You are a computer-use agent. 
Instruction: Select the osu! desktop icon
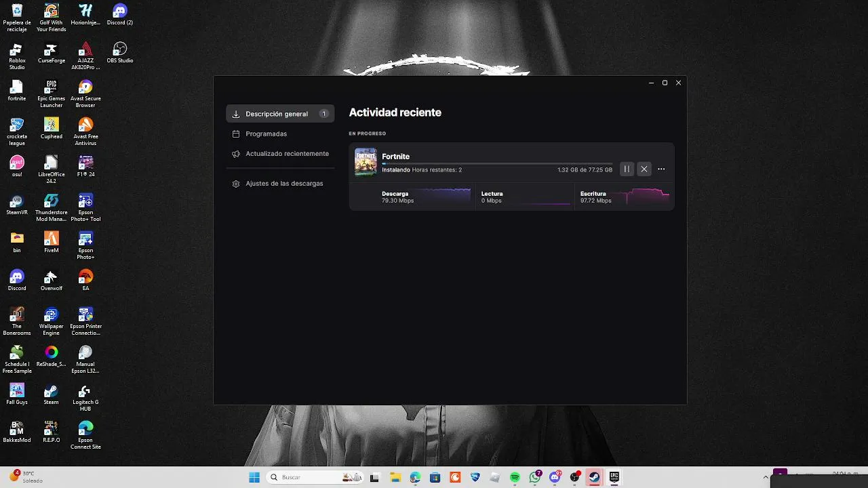click(17, 167)
